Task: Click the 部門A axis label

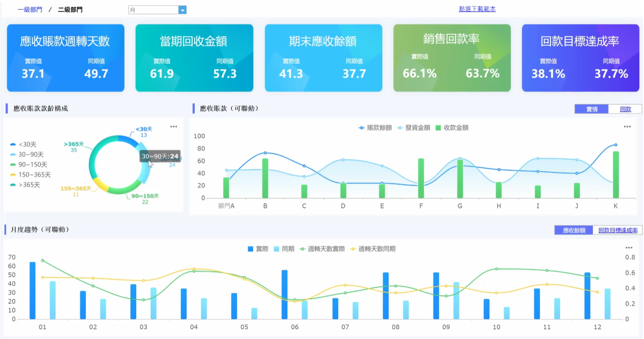Action: [x=226, y=206]
